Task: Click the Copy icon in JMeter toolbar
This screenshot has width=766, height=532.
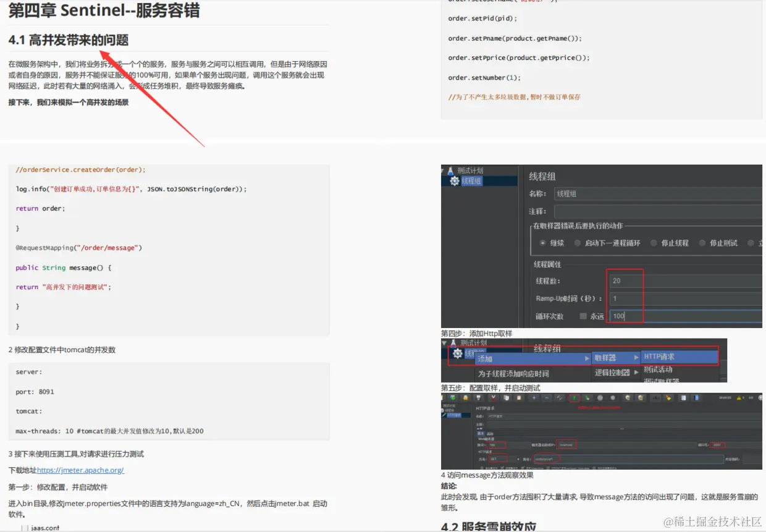Action: (506, 397)
